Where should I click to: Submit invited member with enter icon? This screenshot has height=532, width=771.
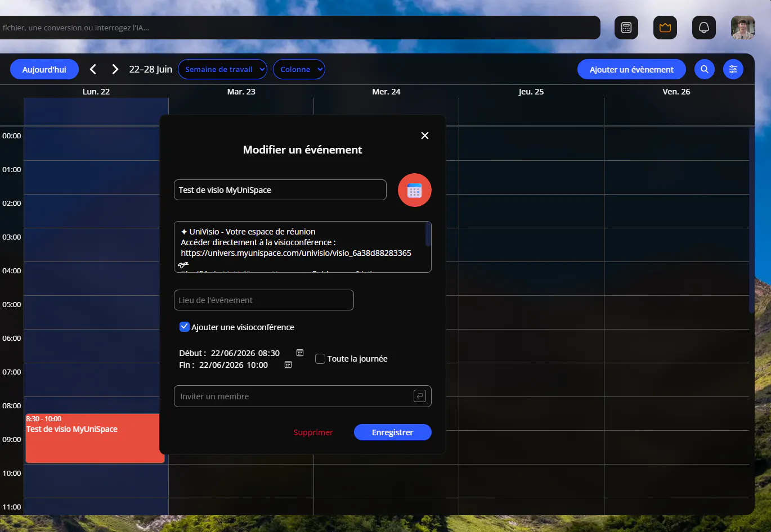(x=420, y=396)
